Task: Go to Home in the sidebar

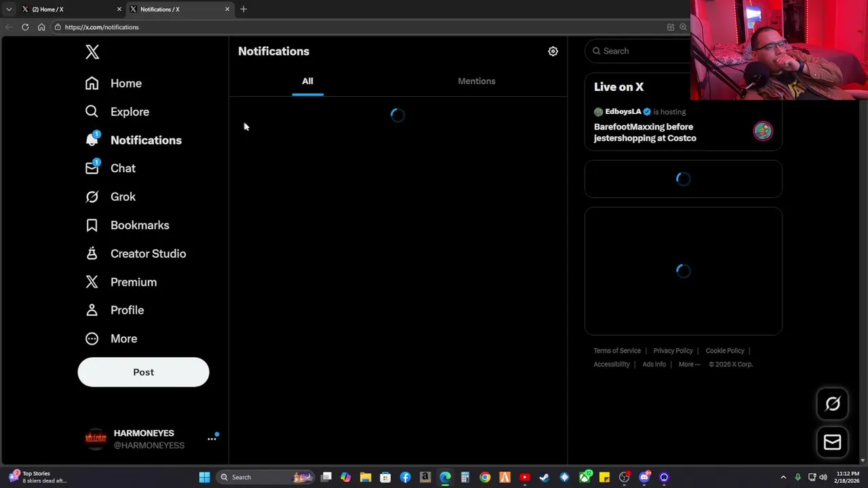Action: tap(113, 83)
